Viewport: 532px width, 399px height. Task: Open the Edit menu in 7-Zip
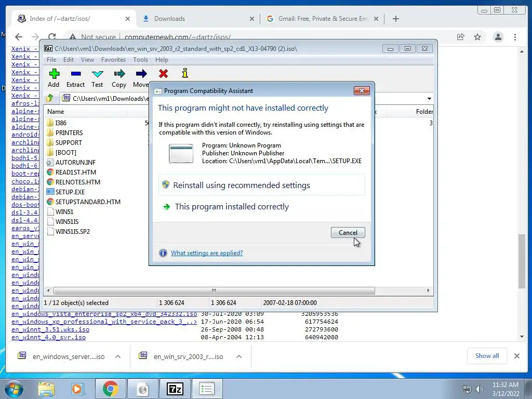pos(68,60)
